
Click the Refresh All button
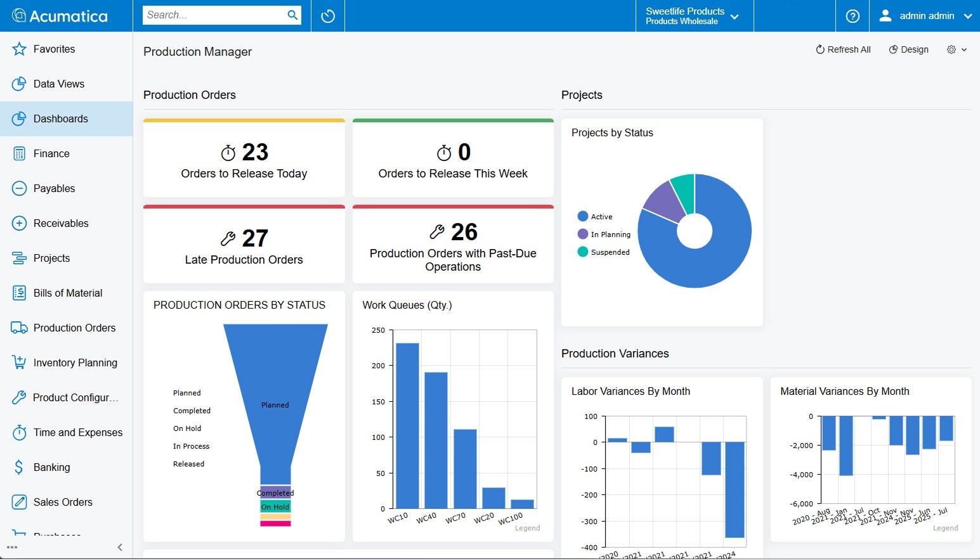(842, 49)
